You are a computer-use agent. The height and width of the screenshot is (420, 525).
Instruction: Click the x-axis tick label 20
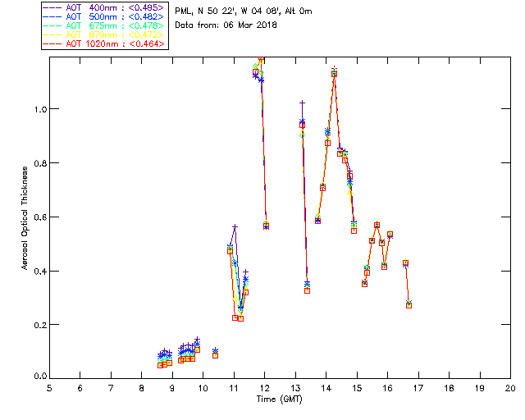510,388
